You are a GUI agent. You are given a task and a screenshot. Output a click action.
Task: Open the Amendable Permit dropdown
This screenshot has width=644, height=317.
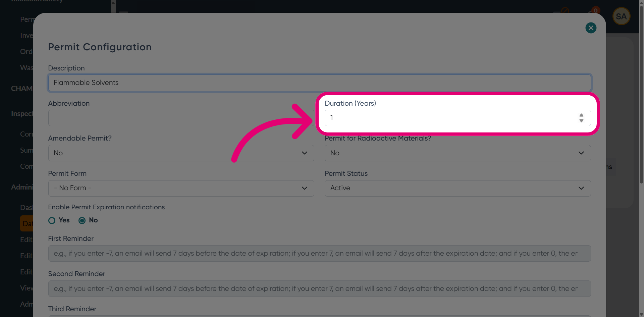tap(181, 153)
